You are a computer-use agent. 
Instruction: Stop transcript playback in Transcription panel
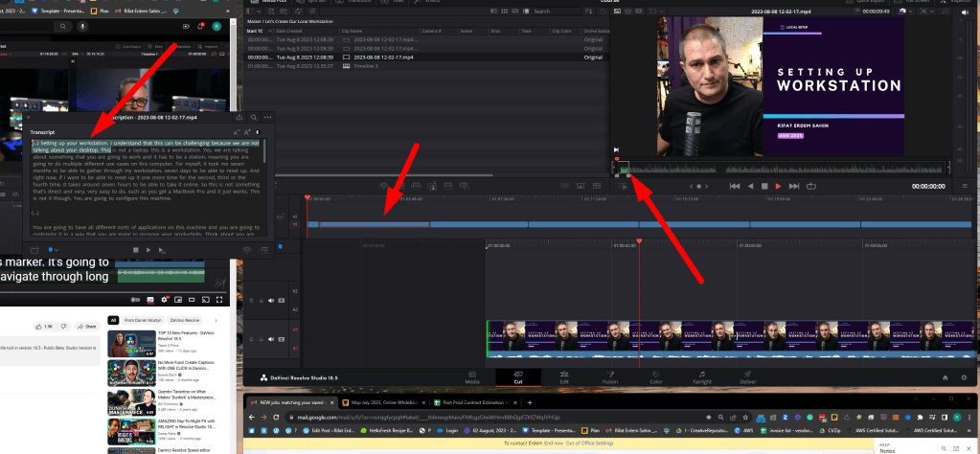click(135, 250)
